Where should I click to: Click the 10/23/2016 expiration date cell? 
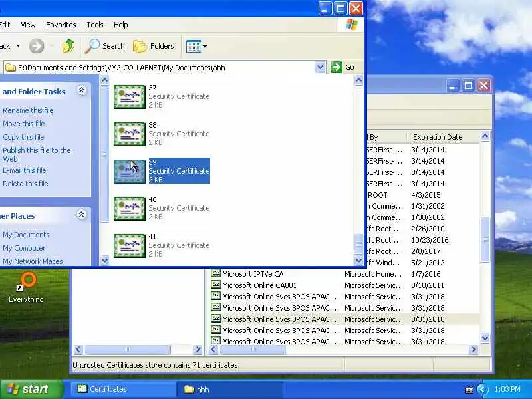pyautogui.click(x=430, y=240)
